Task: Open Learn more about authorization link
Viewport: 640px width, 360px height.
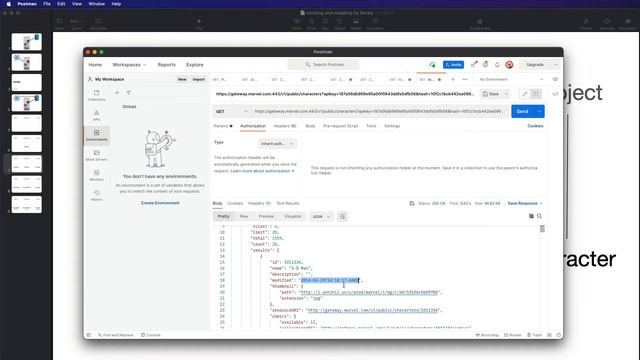Action: click(x=262, y=171)
